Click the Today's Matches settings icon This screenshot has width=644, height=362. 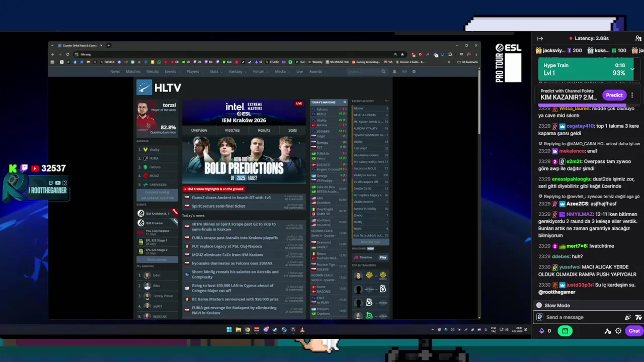345,102
